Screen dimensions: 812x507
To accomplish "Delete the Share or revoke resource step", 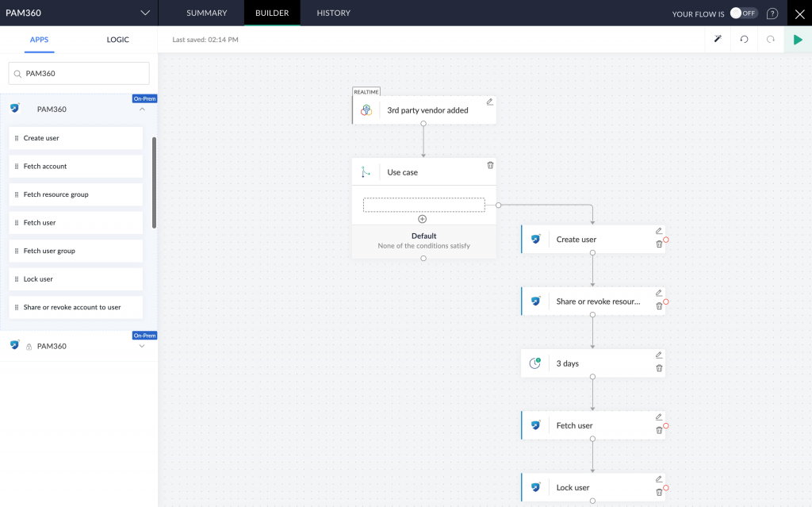I will click(659, 306).
